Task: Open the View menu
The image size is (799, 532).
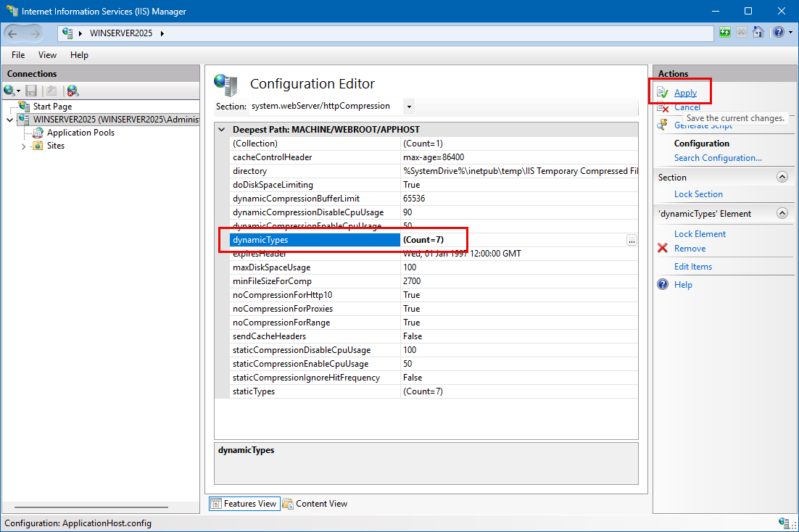Action: (47, 55)
